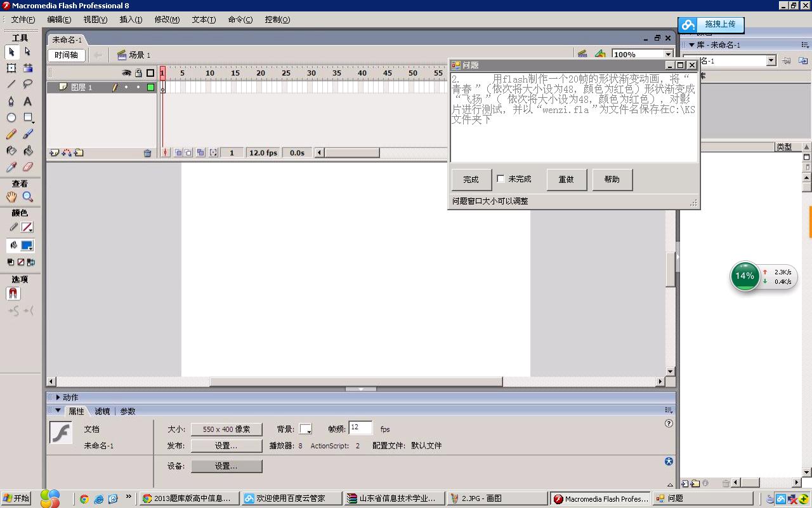Toggle the Snap to Objects magnet option

pyautogui.click(x=13, y=293)
